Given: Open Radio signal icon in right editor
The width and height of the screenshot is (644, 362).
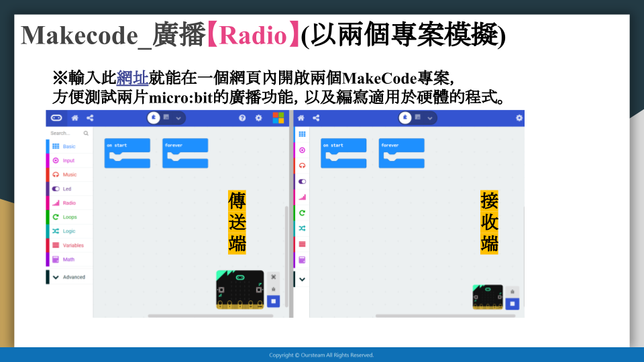Looking at the screenshot, I should pos(303,197).
